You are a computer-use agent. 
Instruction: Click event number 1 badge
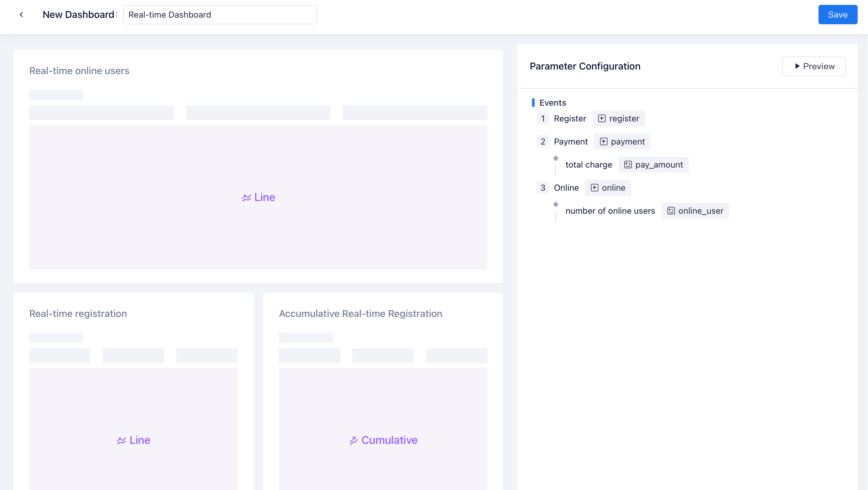543,118
